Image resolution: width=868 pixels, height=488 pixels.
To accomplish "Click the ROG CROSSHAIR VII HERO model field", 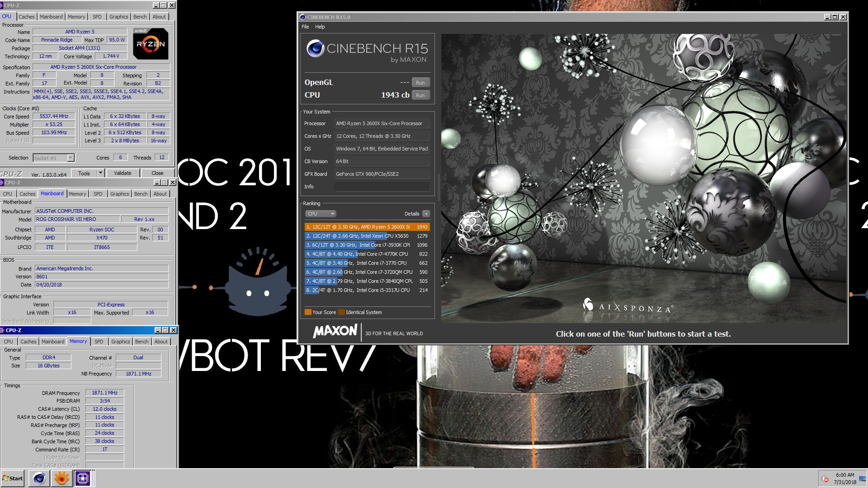I will (77, 219).
